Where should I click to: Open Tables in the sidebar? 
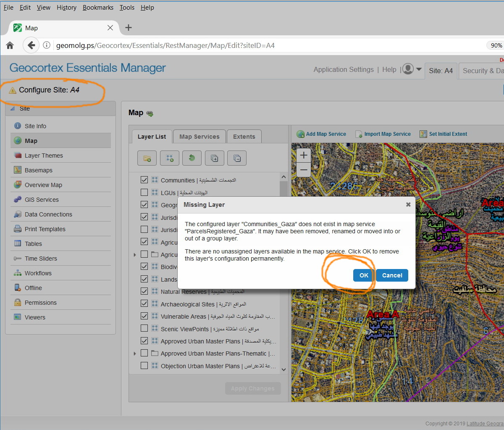click(x=60, y=244)
